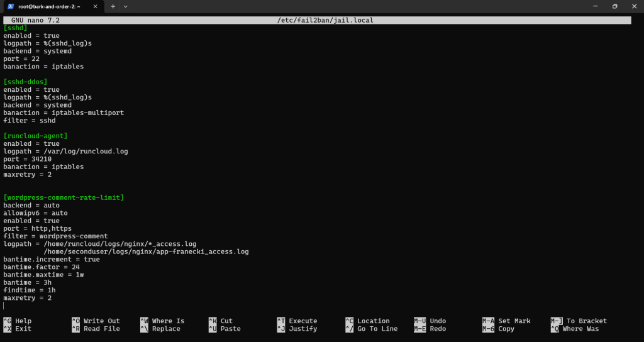Image resolution: width=644 pixels, height=342 pixels.
Task: Click the M-6 Copy shortcut
Action: coord(498,329)
